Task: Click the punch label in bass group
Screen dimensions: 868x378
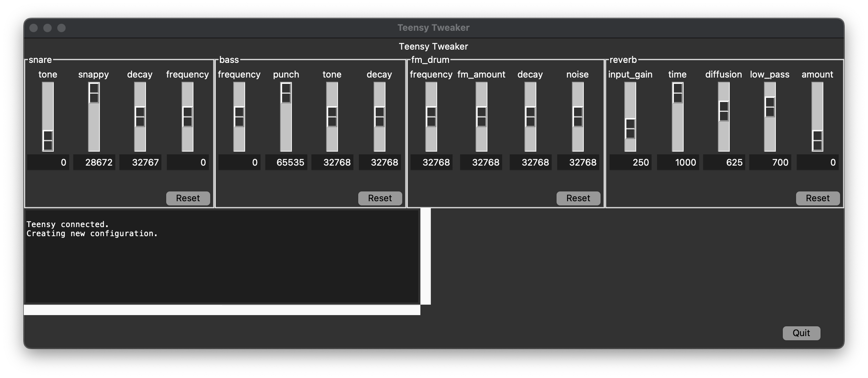Action: (286, 74)
